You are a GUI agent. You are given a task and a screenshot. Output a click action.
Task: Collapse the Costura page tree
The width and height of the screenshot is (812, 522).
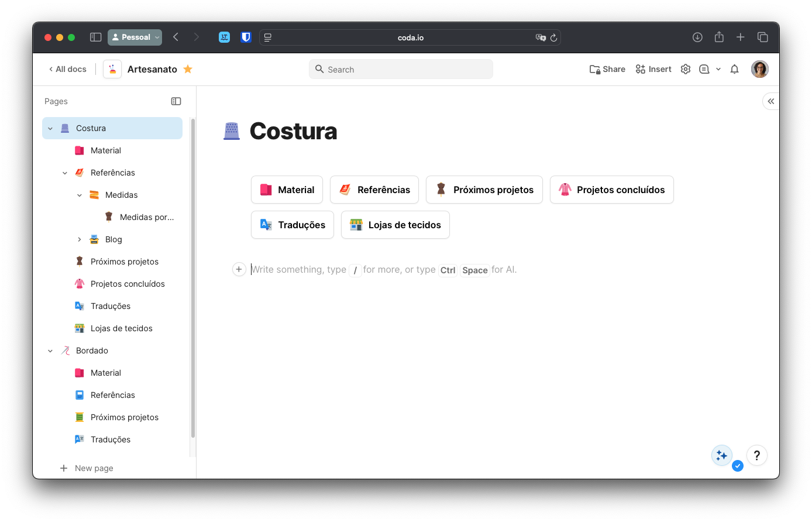pos(50,128)
